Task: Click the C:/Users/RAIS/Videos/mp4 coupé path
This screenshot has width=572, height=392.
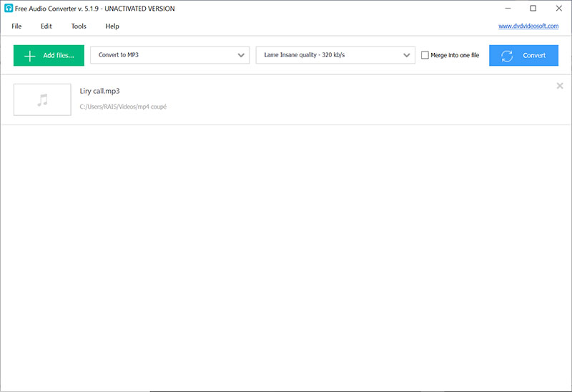Action: (123, 107)
